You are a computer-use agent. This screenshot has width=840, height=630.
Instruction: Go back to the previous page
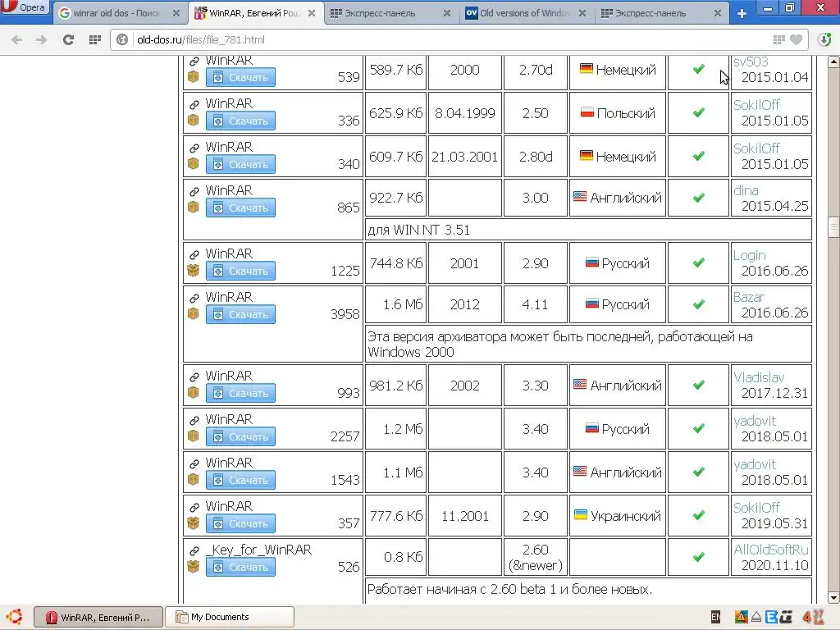click(16, 39)
